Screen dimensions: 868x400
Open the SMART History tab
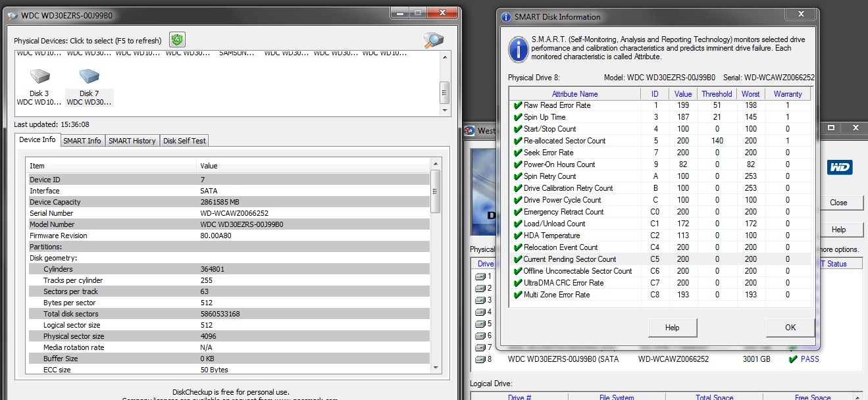tap(132, 141)
